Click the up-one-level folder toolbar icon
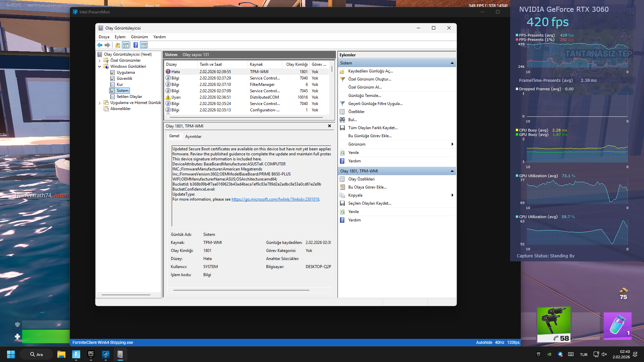 [x=118, y=45]
